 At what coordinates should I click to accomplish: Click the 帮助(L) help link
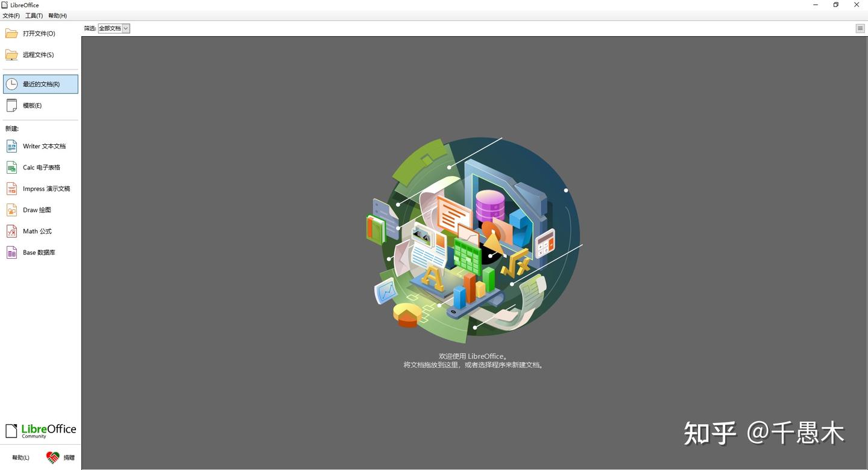pos(20,457)
